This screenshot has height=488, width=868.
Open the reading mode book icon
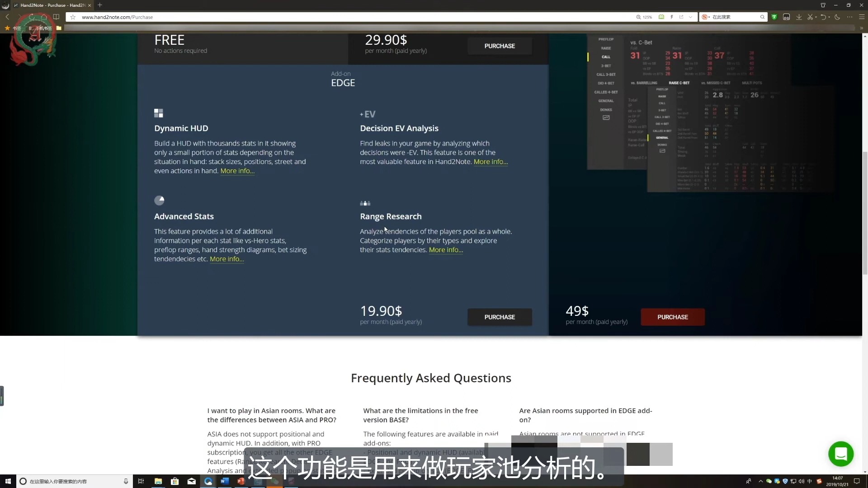pyautogui.click(x=56, y=17)
